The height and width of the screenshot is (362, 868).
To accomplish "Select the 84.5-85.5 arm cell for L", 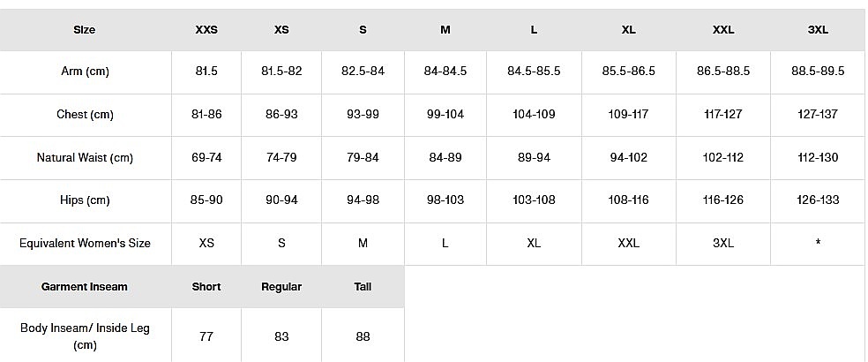I will (534, 72).
